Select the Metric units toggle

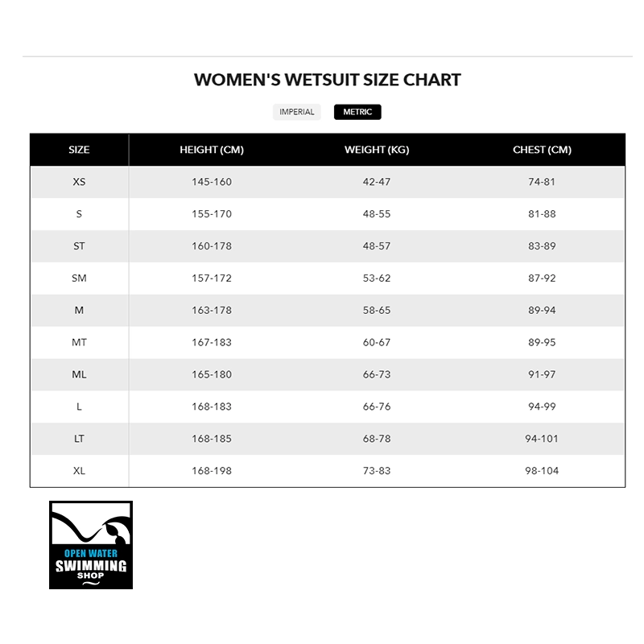(357, 112)
